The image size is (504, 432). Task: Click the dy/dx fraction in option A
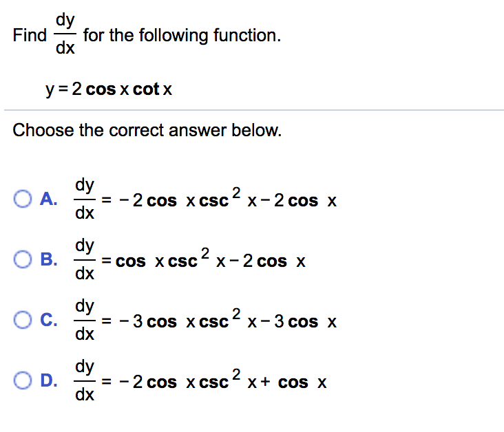[85, 199]
